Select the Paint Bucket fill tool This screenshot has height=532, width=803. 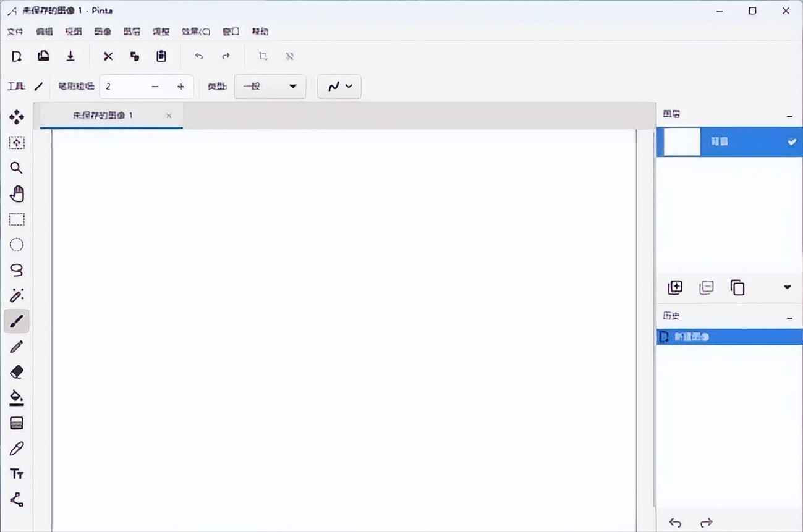click(17, 397)
